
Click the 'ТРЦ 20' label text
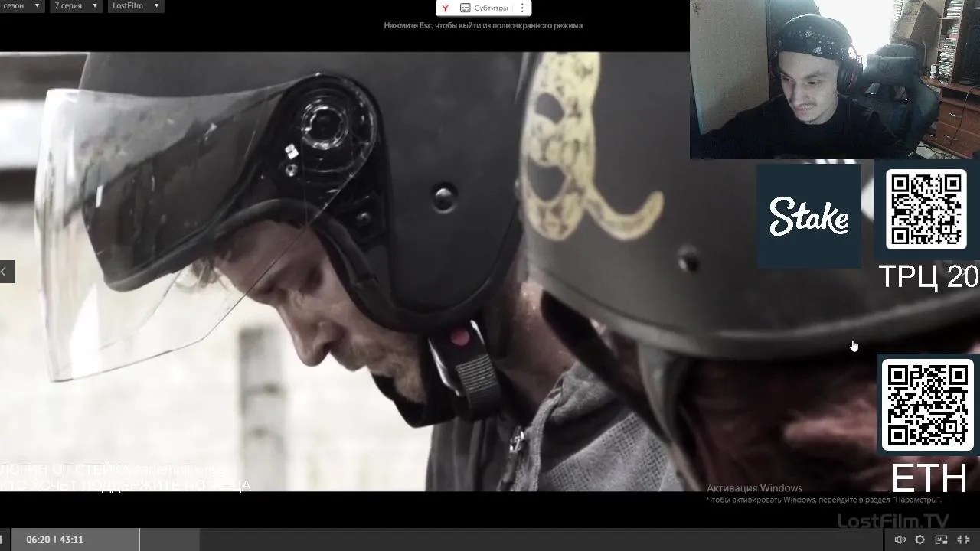(x=928, y=276)
